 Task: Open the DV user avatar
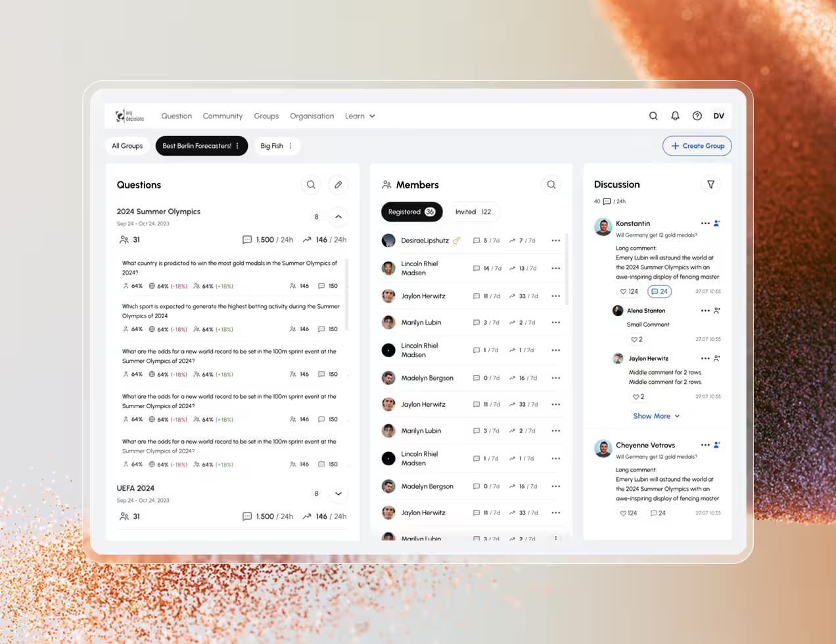(x=719, y=116)
